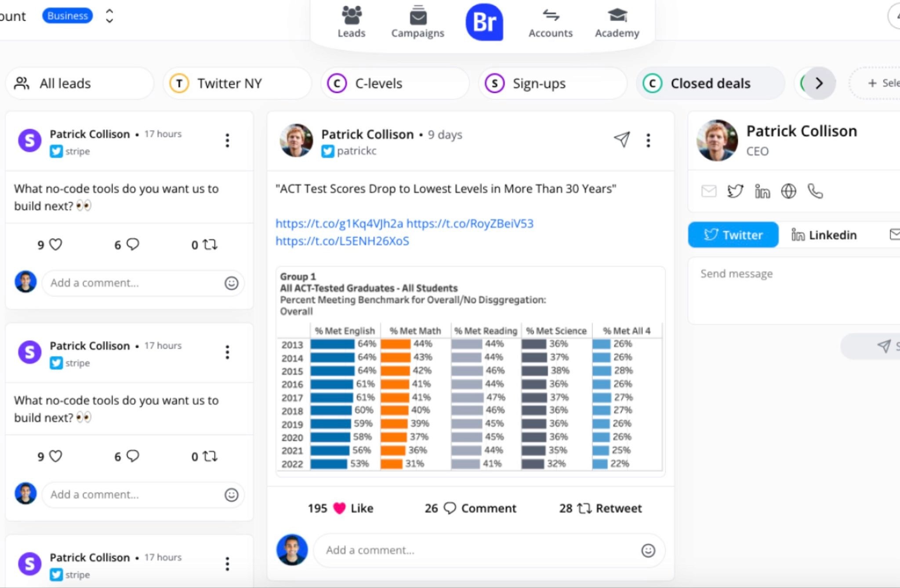The height and width of the screenshot is (588, 900).
Task: Click the Like button with 195 likes
Action: pyautogui.click(x=341, y=508)
